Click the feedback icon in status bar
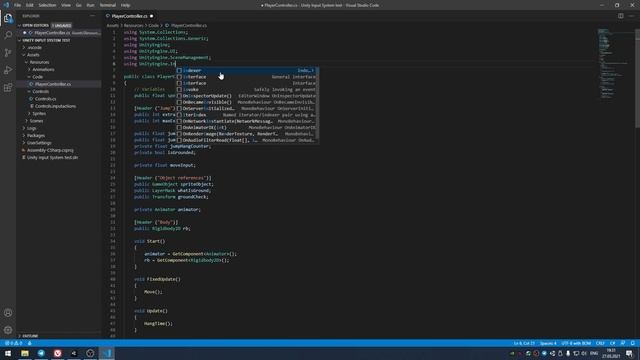 (x=623, y=343)
